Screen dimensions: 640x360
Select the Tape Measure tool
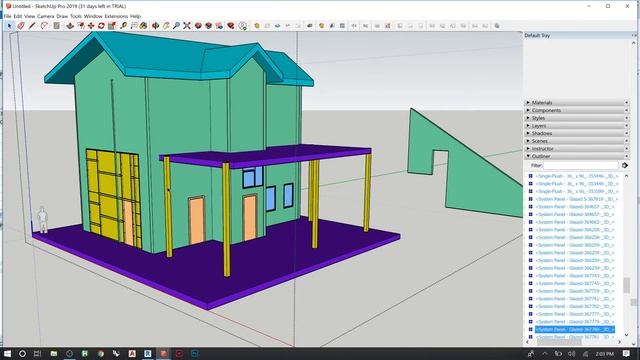click(x=123, y=26)
